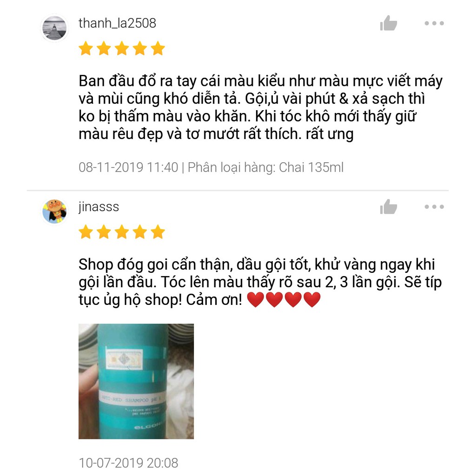The height and width of the screenshot is (476, 476).
Task: Click the username thanh_la2508
Action: point(117,23)
